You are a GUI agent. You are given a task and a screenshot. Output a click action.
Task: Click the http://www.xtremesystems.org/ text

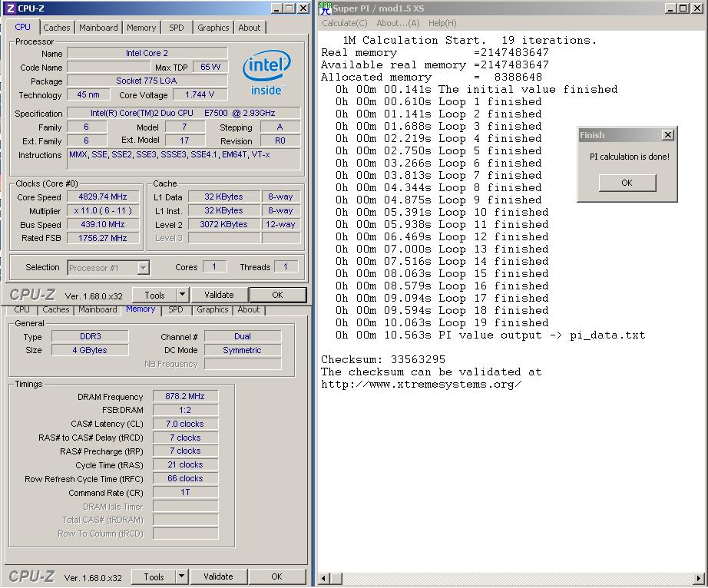422,384
